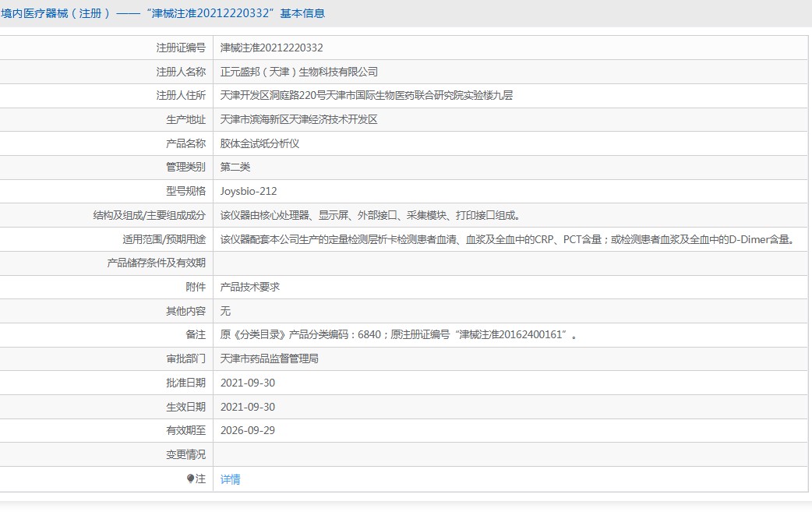Click the page title 境内医疗器械（注册）基本信息
This screenshot has width=812, height=512.
click(163, 13)
